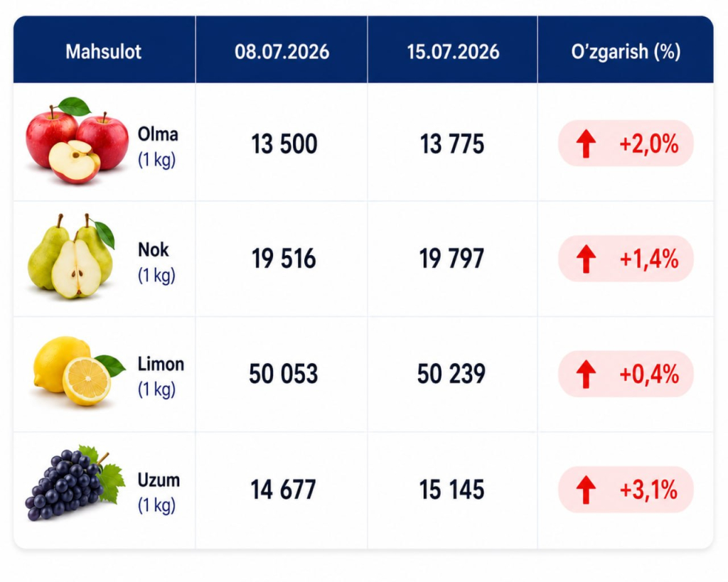Select the 15.07.2026 column header

[453, 50]
